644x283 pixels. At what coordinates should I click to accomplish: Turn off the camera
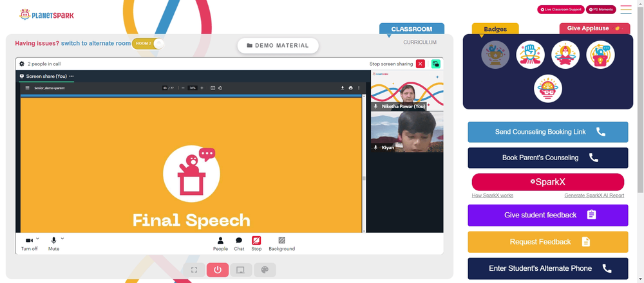(29, 244)
